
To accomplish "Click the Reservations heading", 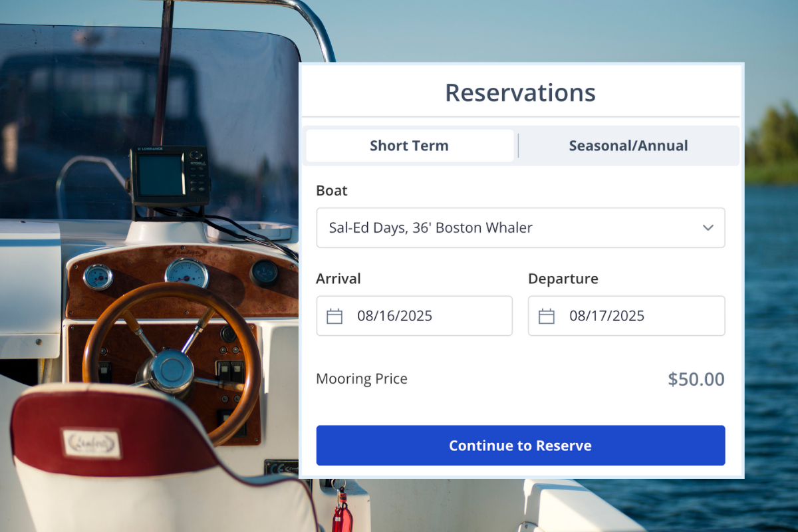I will (520, 92).
